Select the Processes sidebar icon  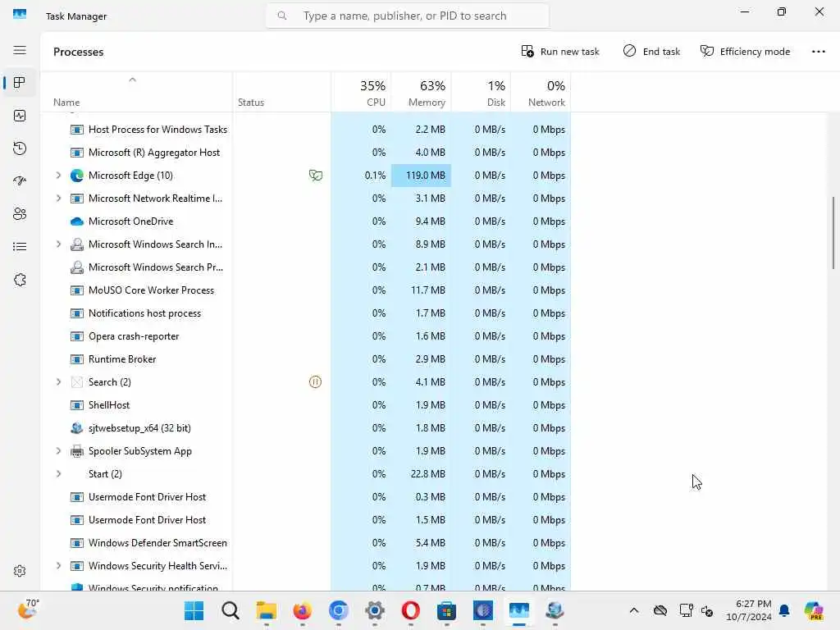[20, 83]
